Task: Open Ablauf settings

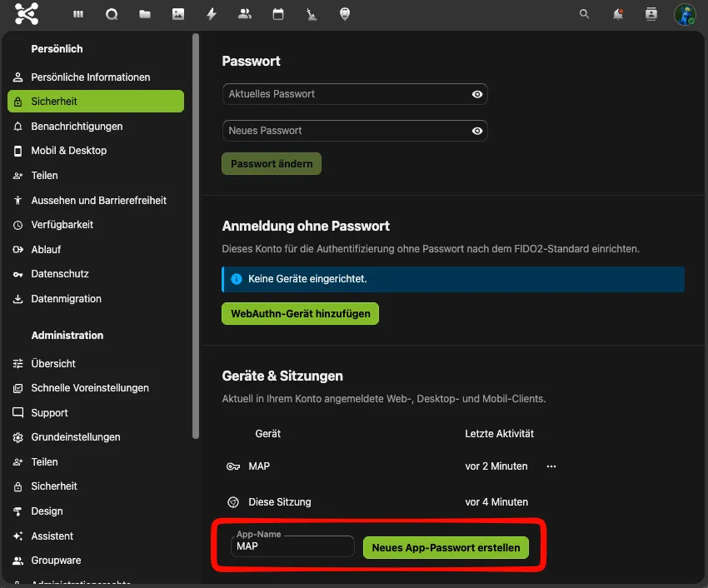Action: [96, 250]
